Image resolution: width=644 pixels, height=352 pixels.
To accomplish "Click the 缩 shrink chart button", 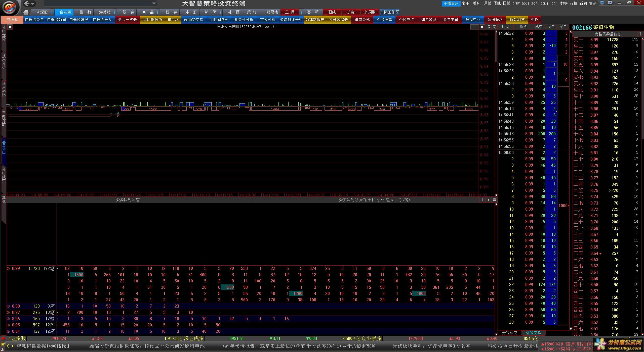I will pyautogui.click(x=488, y=27).
